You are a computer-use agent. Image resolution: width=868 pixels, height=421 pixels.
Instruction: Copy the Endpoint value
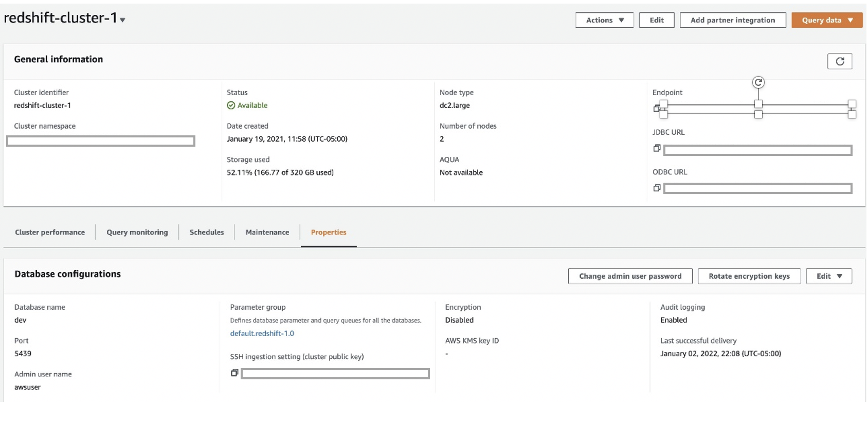656,108
